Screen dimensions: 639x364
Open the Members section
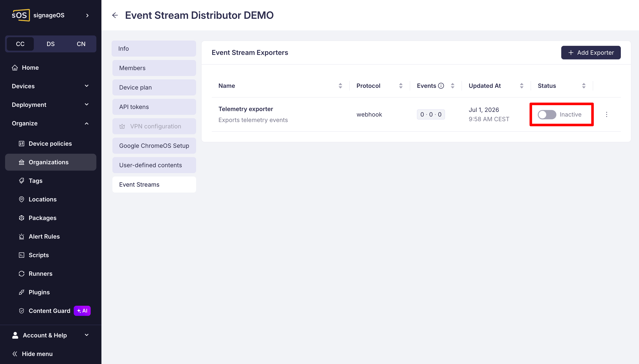tap(154, 68)
